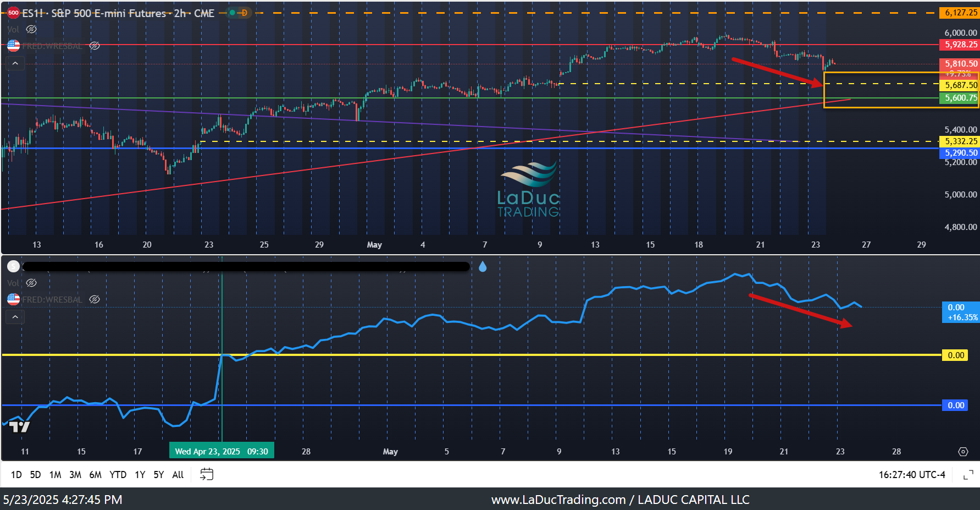Select the All time range
The height and width of the screenshot is (510, 980).
[x=178, y=474]
